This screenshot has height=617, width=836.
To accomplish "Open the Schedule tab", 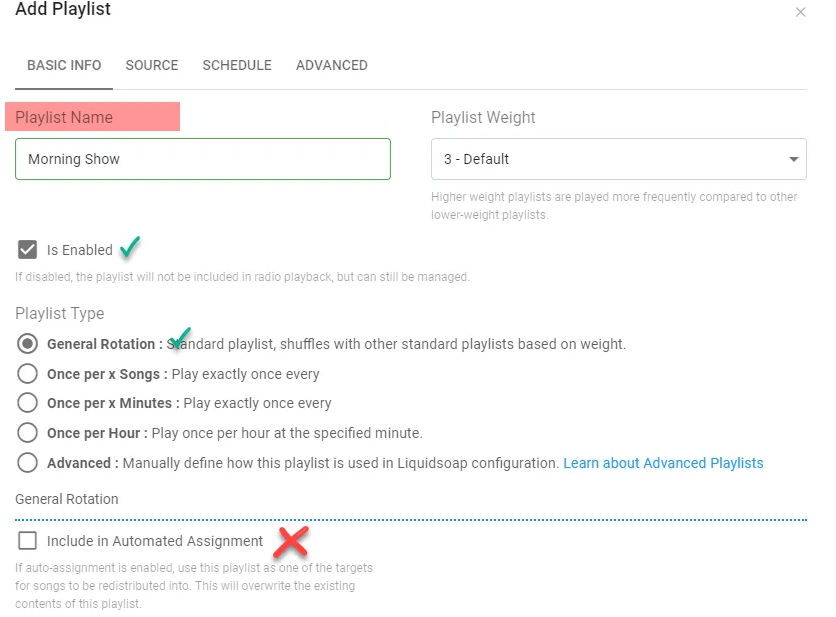I will [x=237, y=65].
